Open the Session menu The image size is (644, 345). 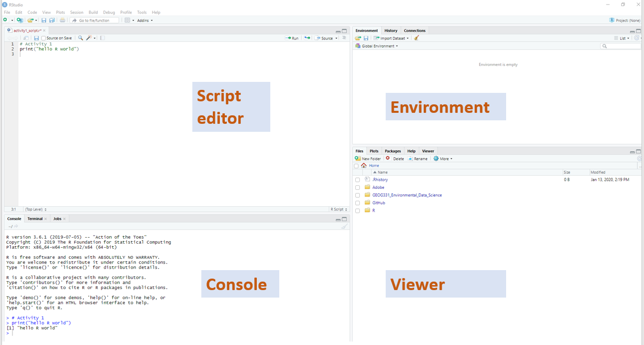pyautogui.click(x=76, y=12)
